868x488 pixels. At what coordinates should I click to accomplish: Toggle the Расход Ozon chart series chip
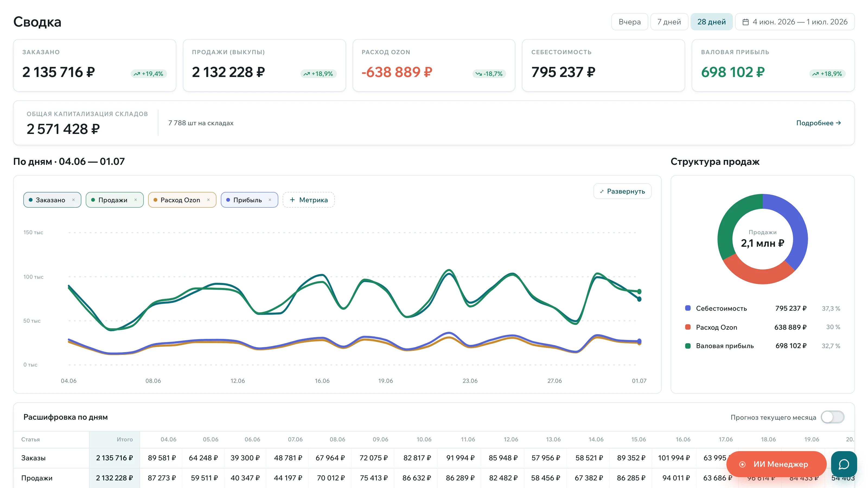pos(182,200)
